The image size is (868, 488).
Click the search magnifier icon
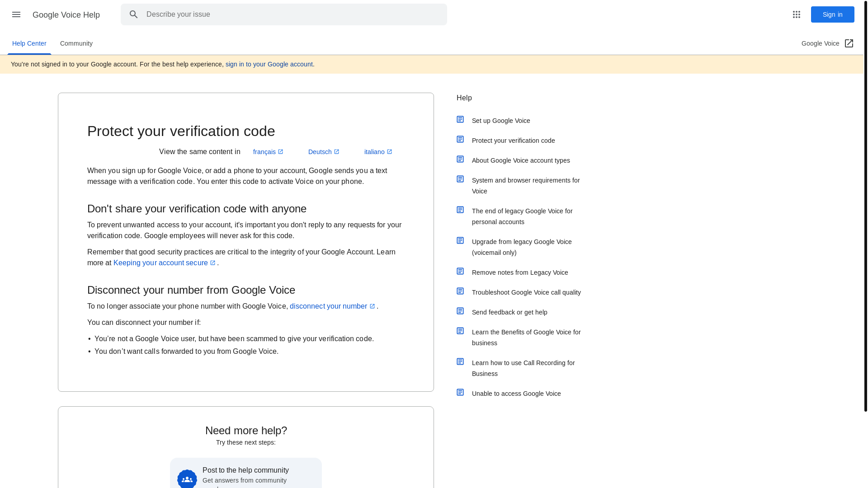coord(133,14)
